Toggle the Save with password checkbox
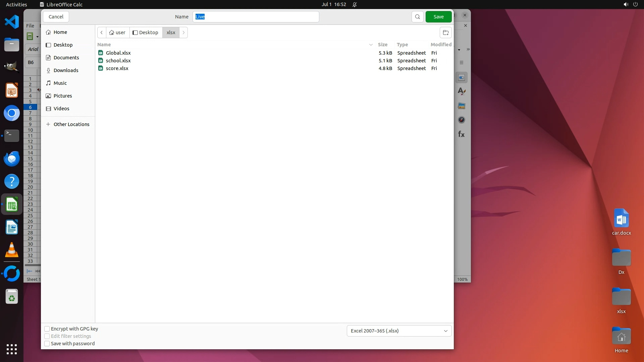 point(47,344)
